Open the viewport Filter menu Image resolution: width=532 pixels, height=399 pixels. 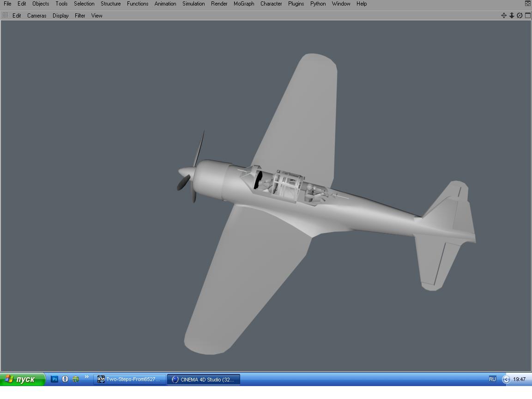pyautogui.click(x=80, y=16)
